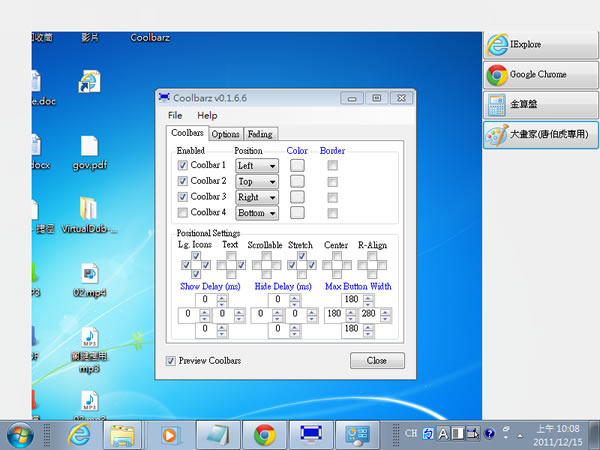Image resolution: width=600 pixels, height=450 pixels.
Task: Pick color for Coolbar 2 swatch
Action: point(297,181)
